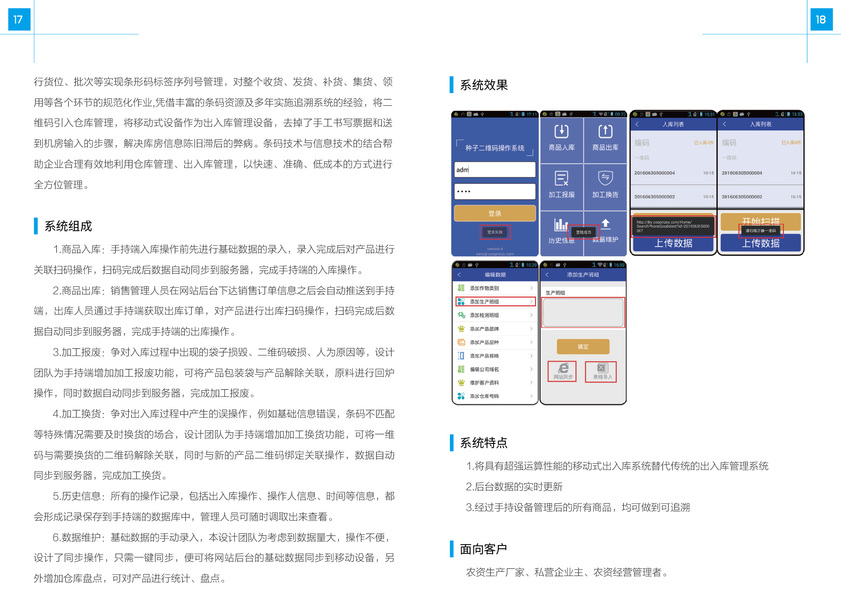Click the crown icon beside 维护客户资料
Viewport: 841px width, 600px height.
(461, 382)
